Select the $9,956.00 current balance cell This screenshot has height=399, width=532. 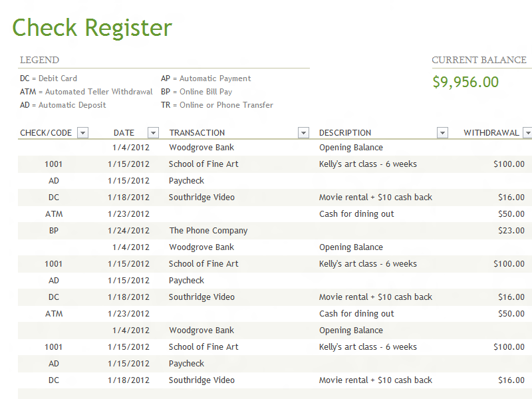[x=465, y=82]
